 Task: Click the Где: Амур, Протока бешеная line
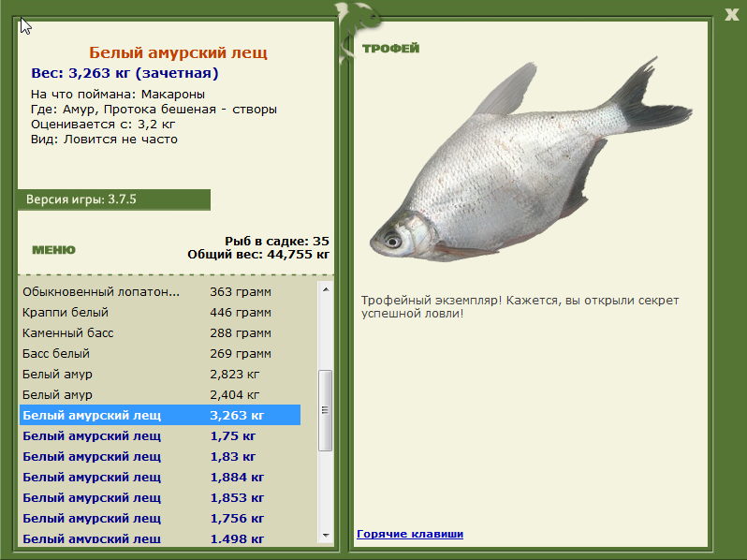coord(154,110)
